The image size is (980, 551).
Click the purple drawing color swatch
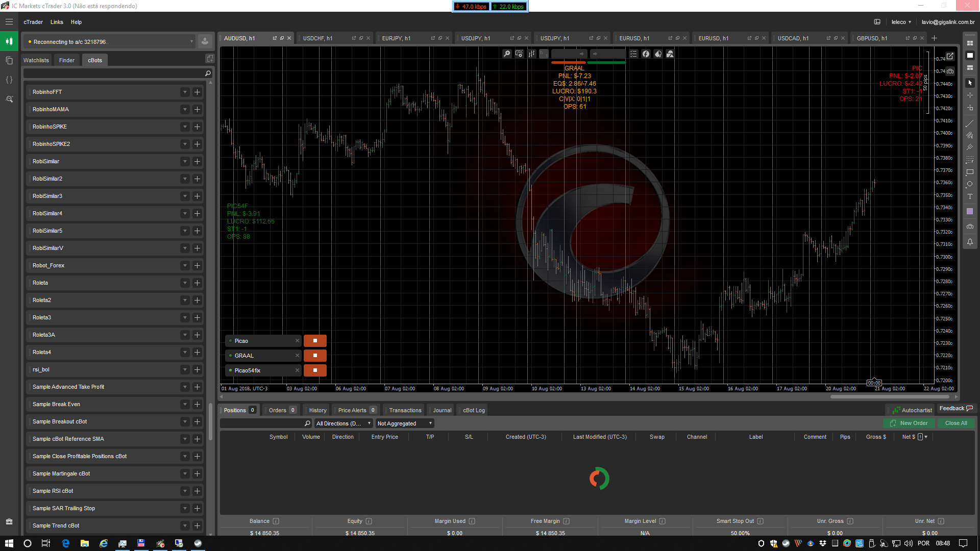click(970, 211)
